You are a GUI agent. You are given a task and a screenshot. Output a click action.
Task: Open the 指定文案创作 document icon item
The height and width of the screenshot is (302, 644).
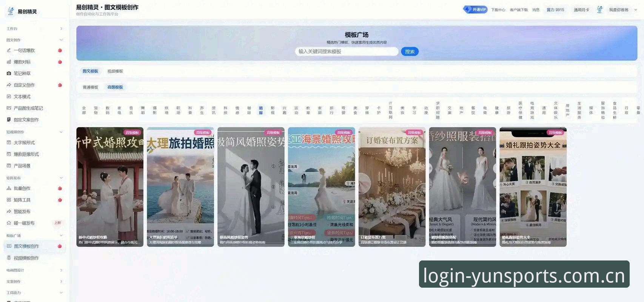coord(9,120)
